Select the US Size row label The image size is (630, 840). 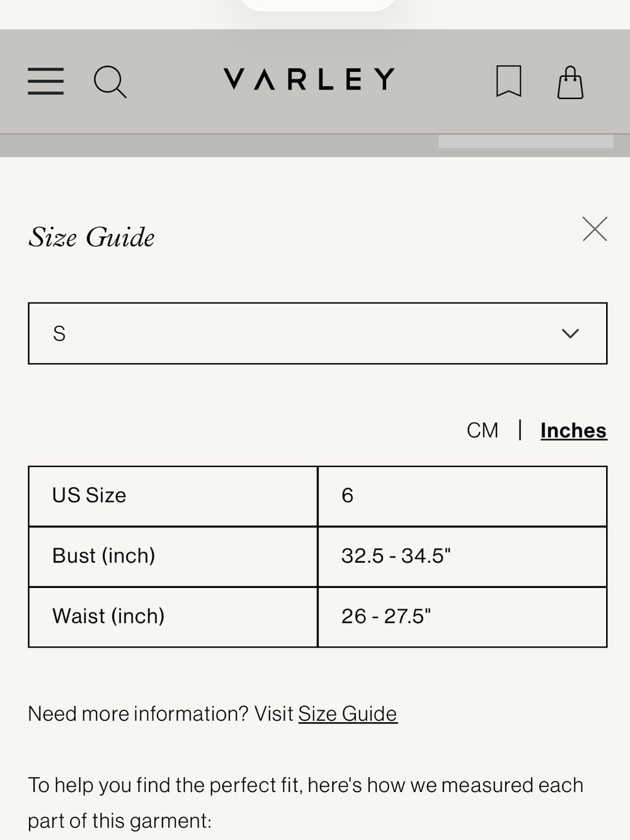coord(173,496)
